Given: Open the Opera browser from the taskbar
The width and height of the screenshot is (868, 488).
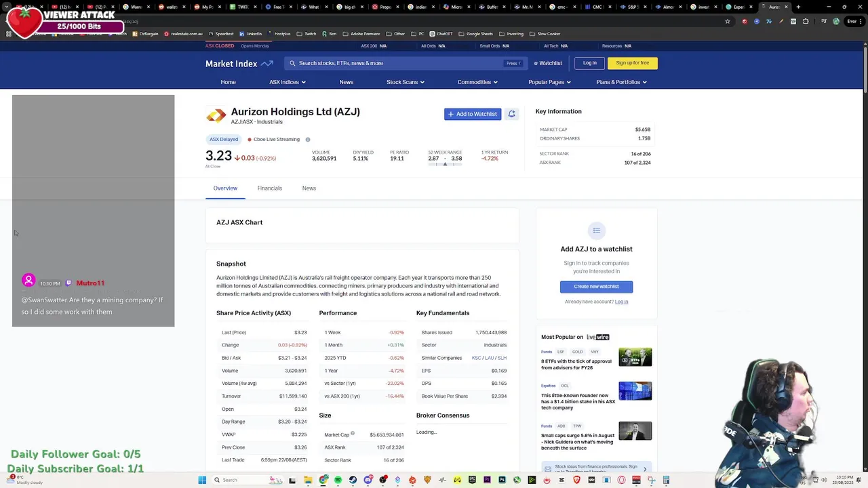Looking at the screenshot, I should [621, 480].
